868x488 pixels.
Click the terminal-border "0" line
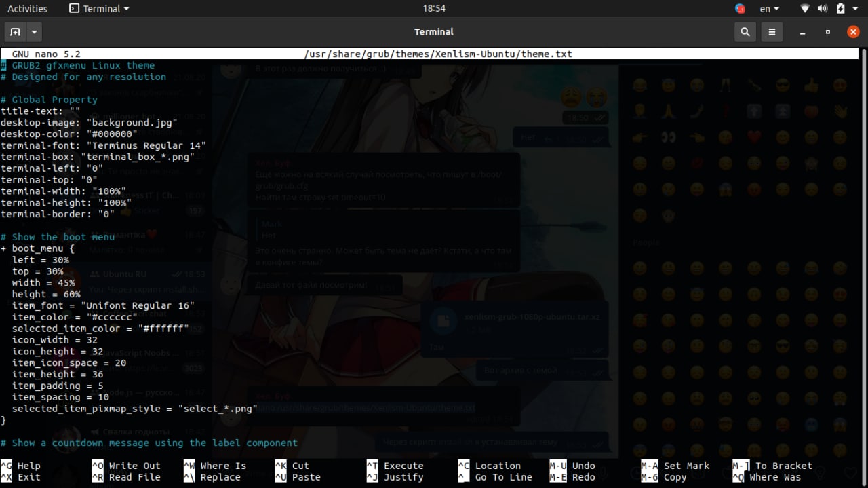coord(58,214)
